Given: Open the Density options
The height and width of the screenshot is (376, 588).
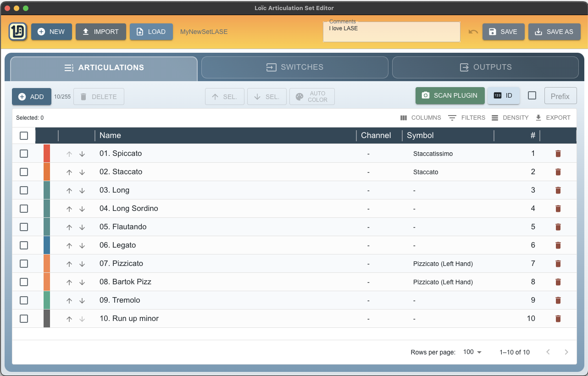Looking at the screenshot, I should tap(510, 118).
